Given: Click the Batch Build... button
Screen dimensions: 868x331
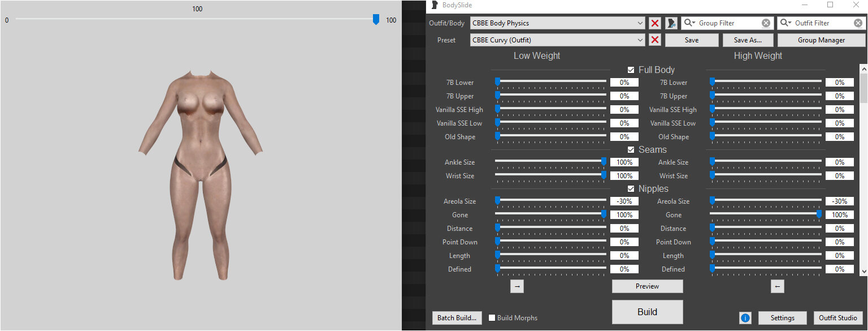Looking at the screenshot, I should point(457,318).
